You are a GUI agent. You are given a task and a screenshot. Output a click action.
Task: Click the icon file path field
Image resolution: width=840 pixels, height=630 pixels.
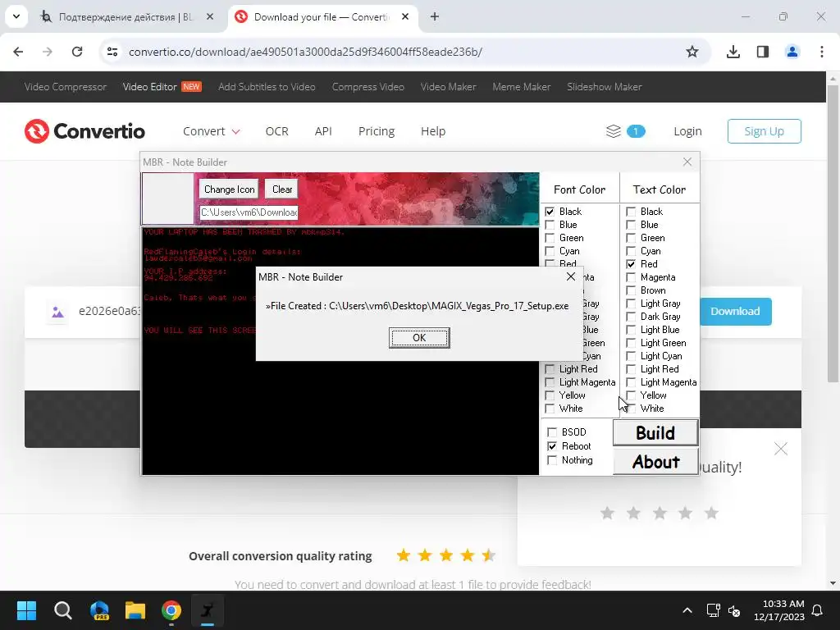pos(249,212)
